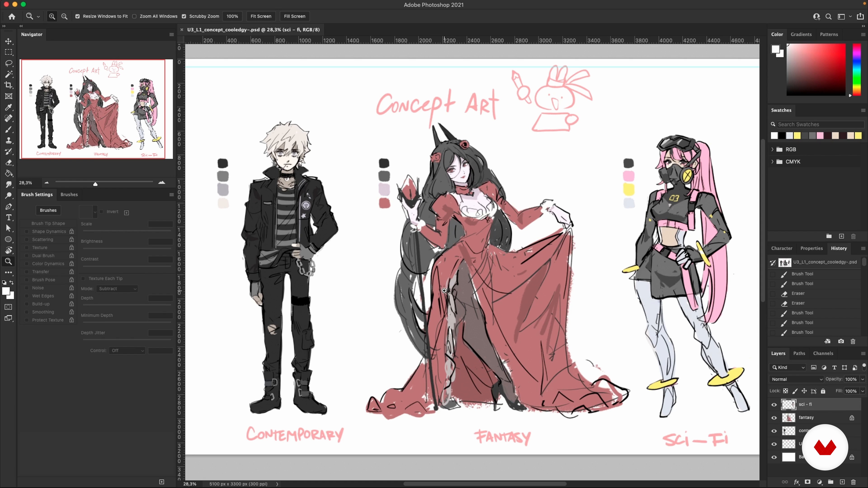The image size is (868, 488).
Task: Open the blend mode Normal dropdown
Action: pyautogui.click(x=796, y=379)
